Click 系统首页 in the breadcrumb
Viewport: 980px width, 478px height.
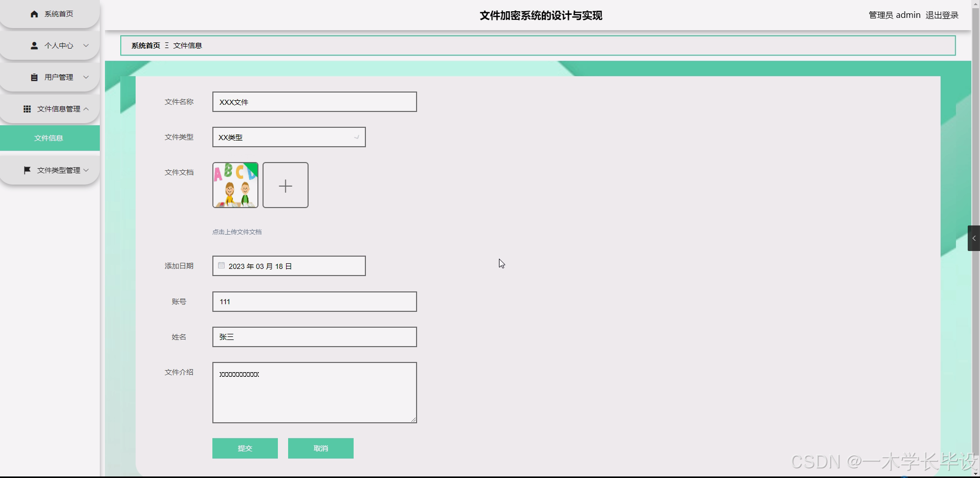pyautogui.click(x=145, y=45)
